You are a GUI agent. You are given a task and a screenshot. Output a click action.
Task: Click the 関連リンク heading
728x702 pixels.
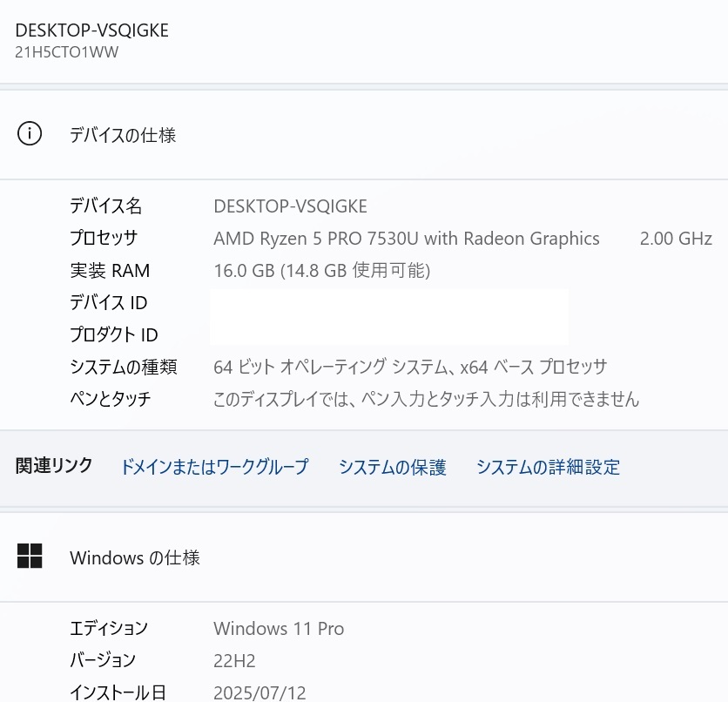[x=54, y=466]
